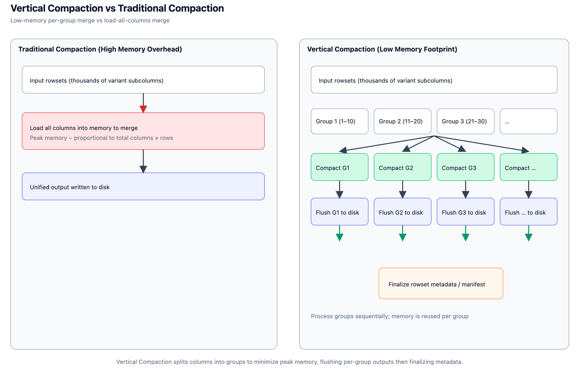Click the Vertical Compaction (Low Memory Footprint) heading

(382, 49)
